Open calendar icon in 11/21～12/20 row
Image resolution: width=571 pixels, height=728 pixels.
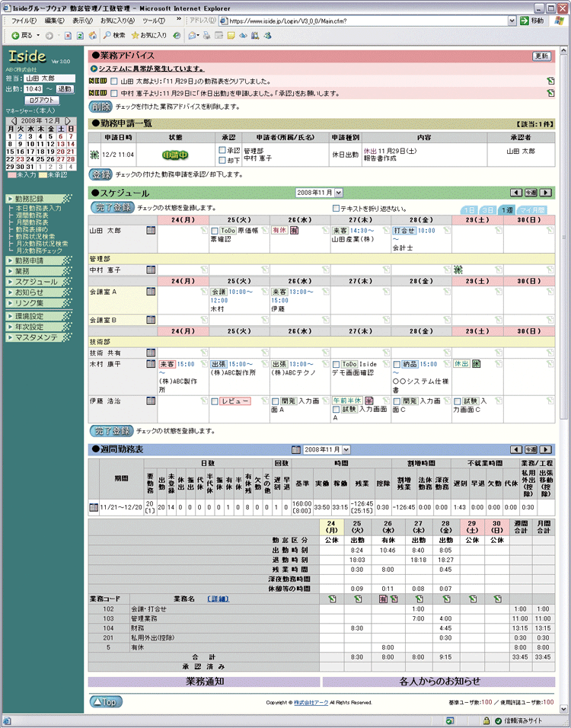(94, 507)
